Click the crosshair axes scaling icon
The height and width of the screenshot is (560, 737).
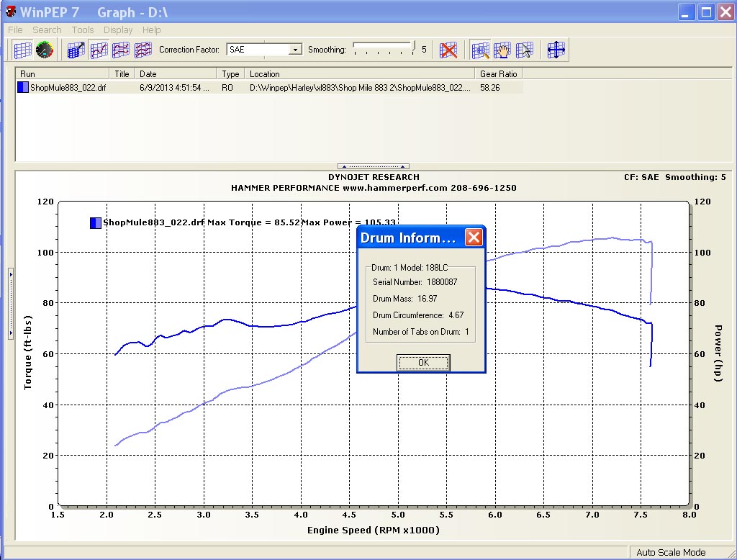555,50
